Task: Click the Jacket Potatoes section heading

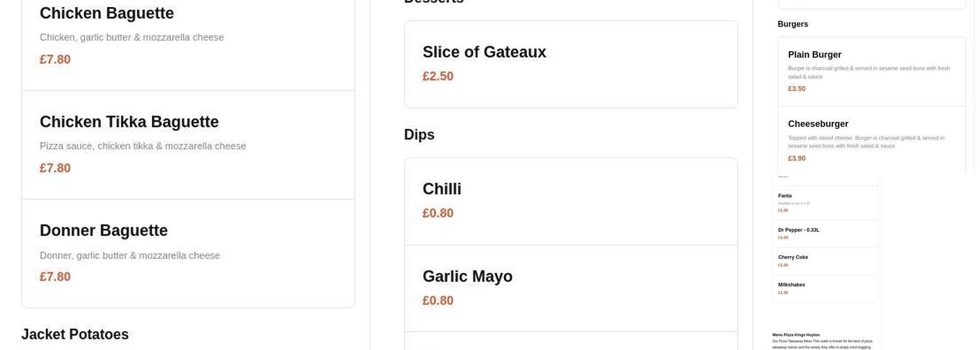Action: tap(75, 335)
